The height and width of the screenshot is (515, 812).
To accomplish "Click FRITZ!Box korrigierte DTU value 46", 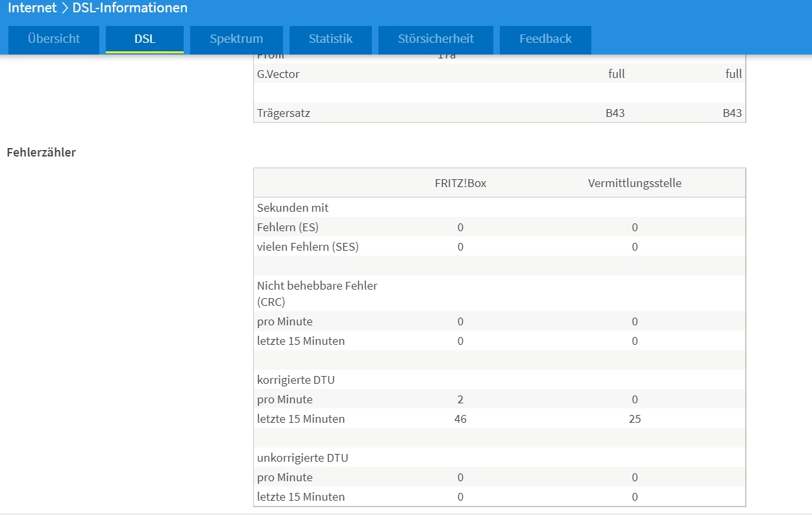I will (460, 419).
